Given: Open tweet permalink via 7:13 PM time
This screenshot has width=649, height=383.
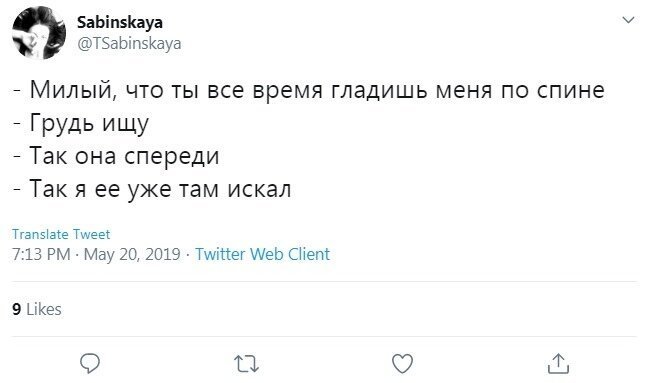Looking at the screenshot, I should [41, 254].
